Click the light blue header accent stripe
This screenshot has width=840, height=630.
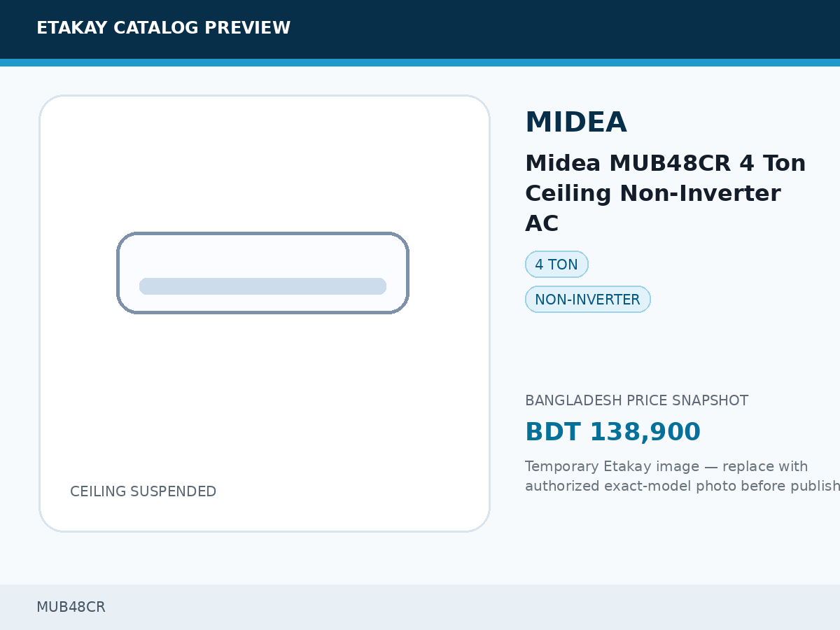(420, 62)
